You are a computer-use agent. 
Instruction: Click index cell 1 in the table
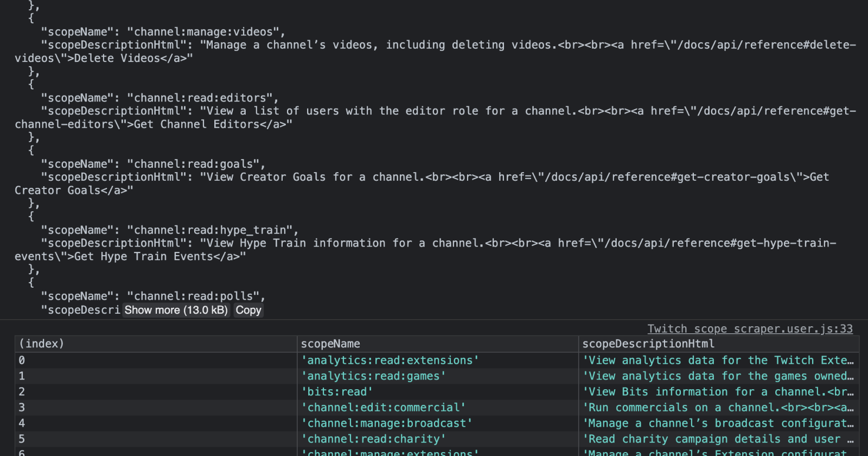coord(156,376)
